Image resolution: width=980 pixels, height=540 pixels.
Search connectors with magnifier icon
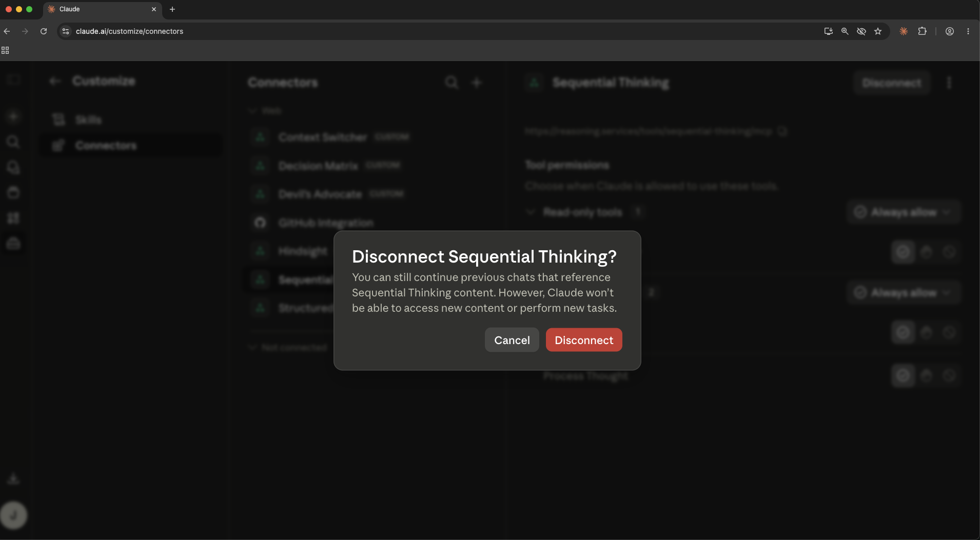[452, 82]
